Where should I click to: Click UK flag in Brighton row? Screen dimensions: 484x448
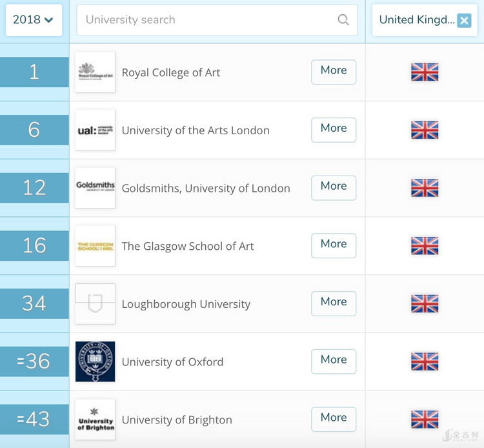coord(425,420)
